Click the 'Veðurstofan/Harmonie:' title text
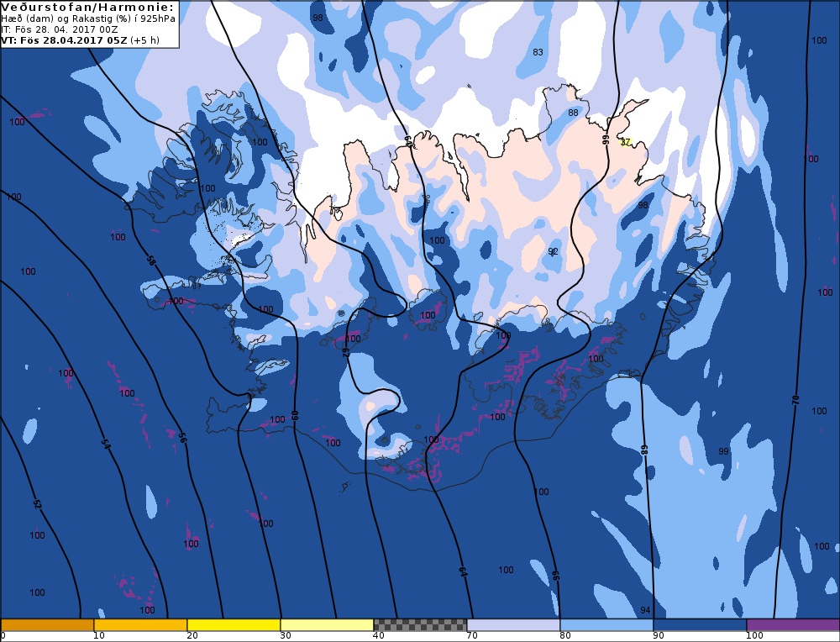 point(88,8)
